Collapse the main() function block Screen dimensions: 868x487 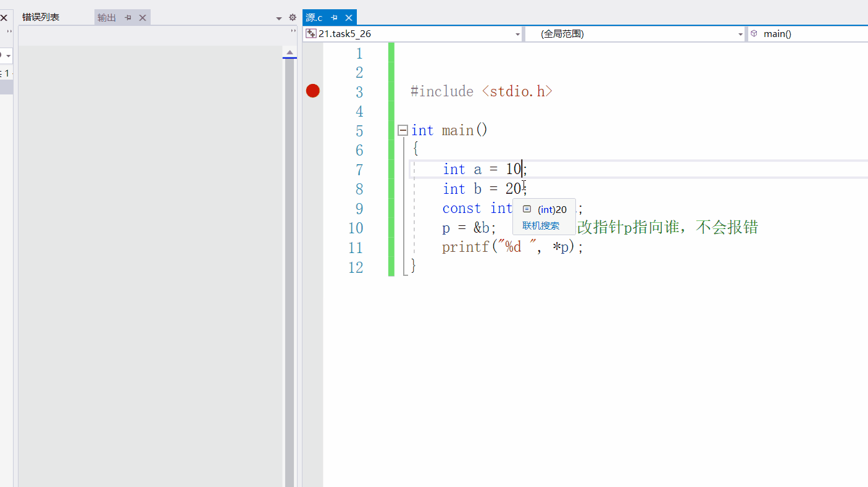tap(403, 130)
